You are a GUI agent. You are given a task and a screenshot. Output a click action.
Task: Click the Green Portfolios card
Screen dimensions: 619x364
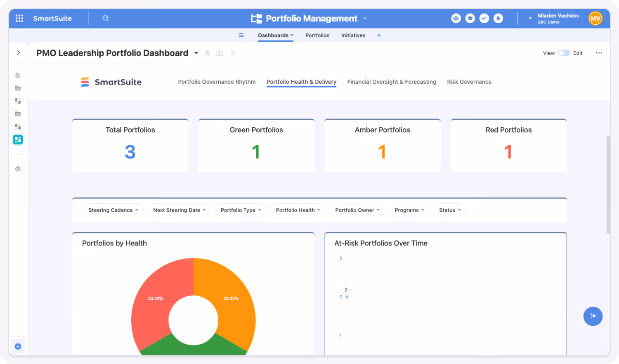pos(256,145)
